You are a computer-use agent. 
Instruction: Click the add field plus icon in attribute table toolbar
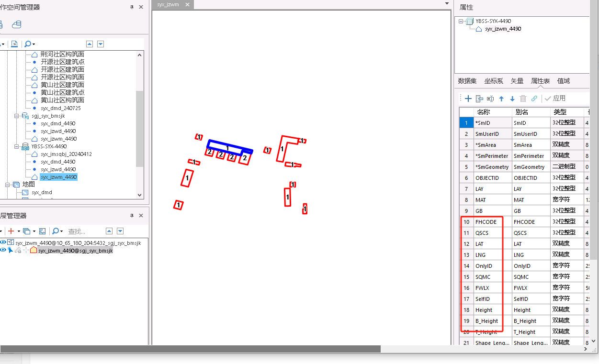468,99
